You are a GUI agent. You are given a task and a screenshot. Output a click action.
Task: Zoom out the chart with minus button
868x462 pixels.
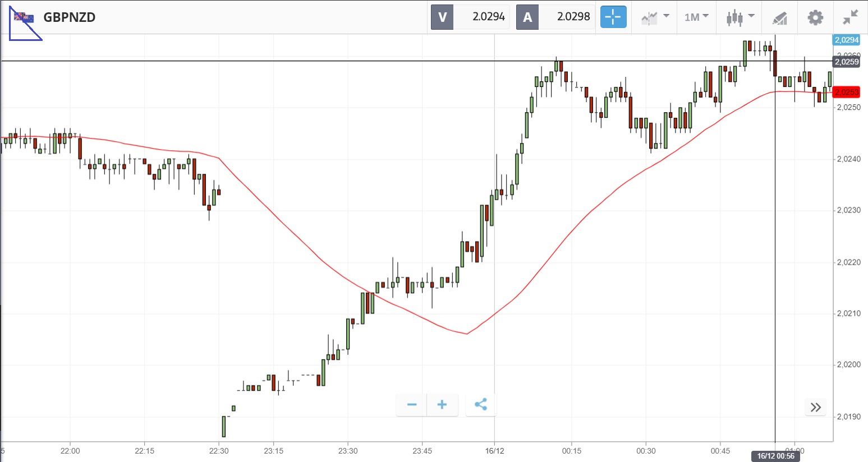[412, 405]
